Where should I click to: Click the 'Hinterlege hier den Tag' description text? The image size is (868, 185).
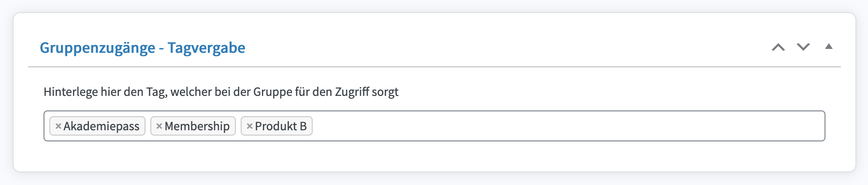point(221,92)
